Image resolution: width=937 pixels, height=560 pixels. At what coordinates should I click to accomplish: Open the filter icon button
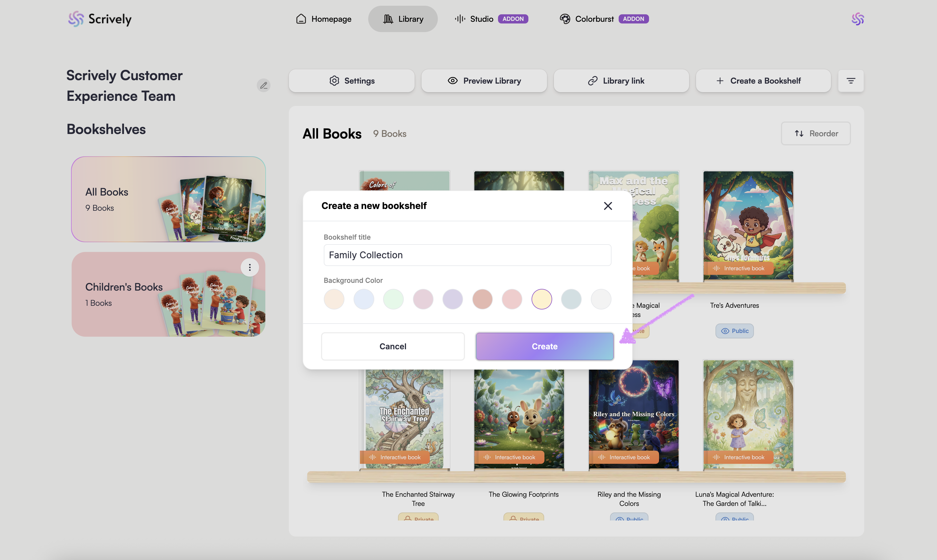click(x=850, y=81)
